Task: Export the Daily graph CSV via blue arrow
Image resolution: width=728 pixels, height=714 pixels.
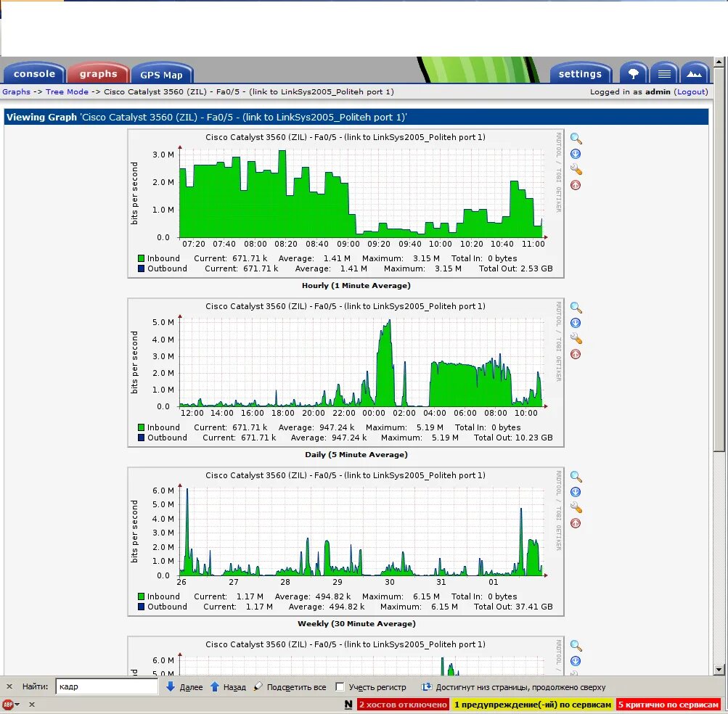Action: [x=576, y=323]
